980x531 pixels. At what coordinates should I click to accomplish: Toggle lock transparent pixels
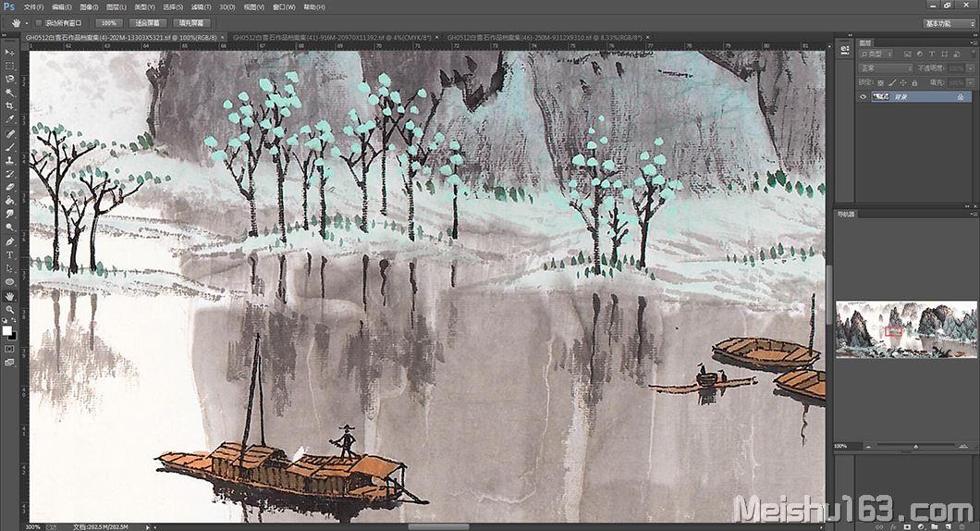pyautogui.click(x=881, y=82)
